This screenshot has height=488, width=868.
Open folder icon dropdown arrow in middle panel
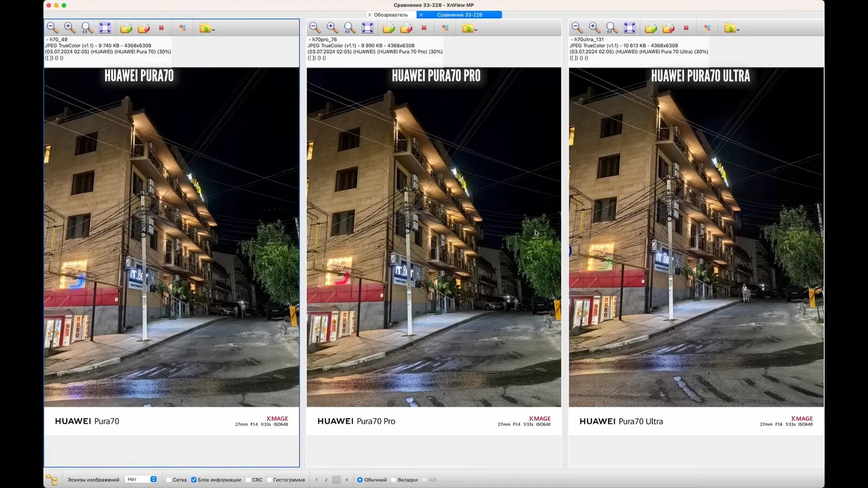(x=476, y=29)
